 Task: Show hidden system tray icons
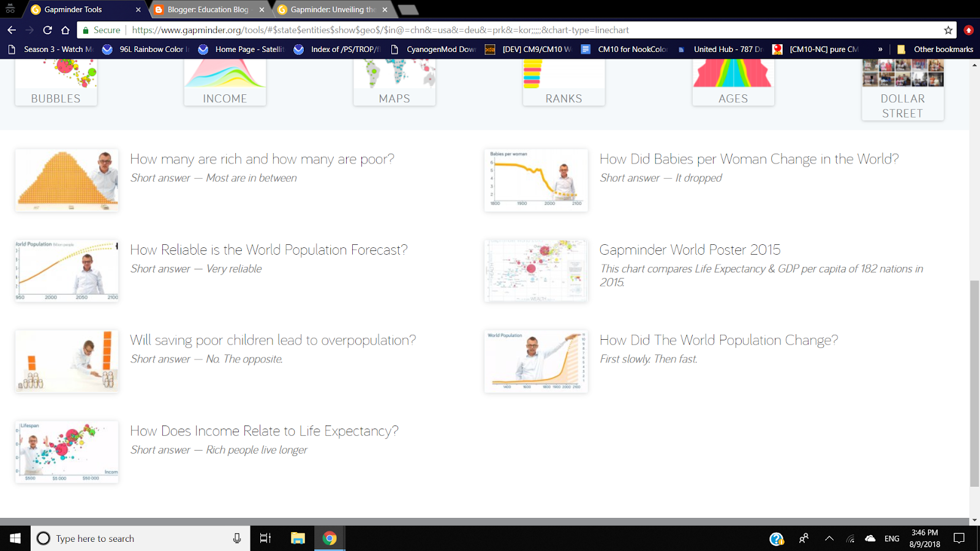(x=830, y=538)
